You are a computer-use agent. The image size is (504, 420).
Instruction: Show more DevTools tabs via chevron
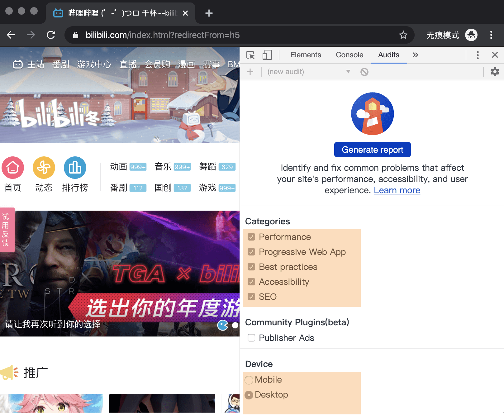tap(415, 55)
